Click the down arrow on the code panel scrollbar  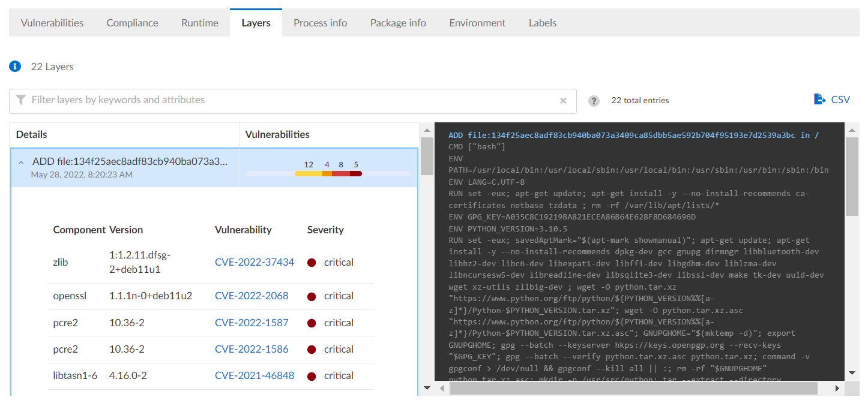[x=852, y=371]
